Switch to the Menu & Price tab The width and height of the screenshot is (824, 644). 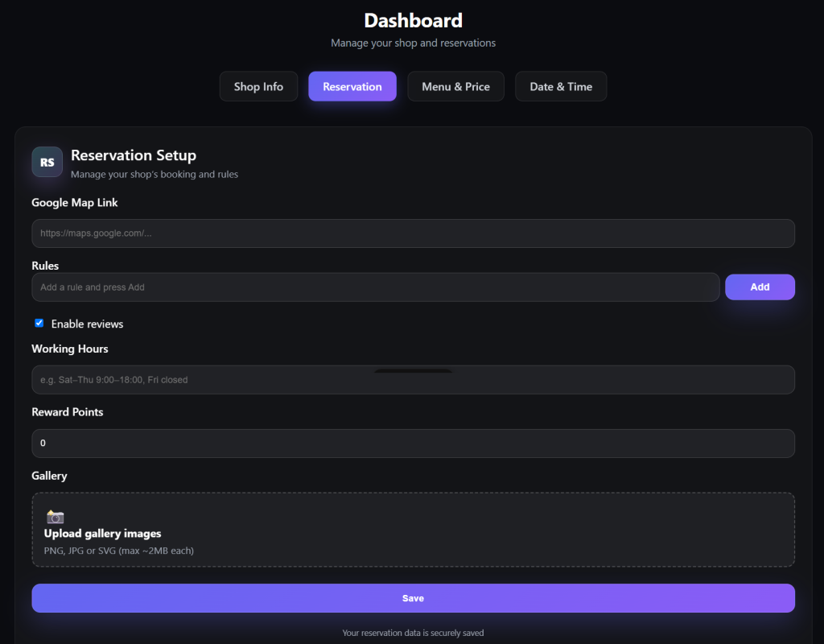coord(455,86)
